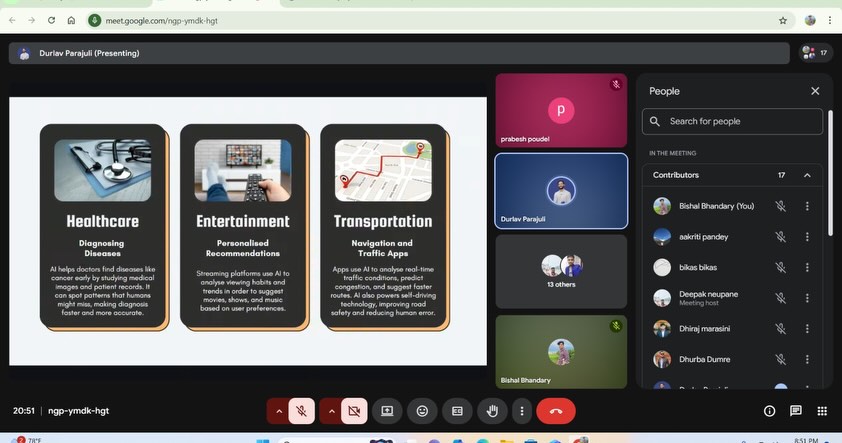Close the People panel

(815, 91)
